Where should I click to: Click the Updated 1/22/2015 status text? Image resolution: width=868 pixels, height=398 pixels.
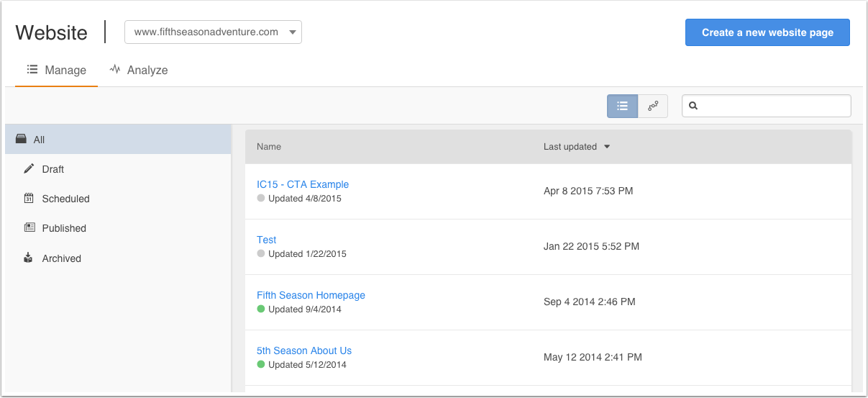[307, 253]
